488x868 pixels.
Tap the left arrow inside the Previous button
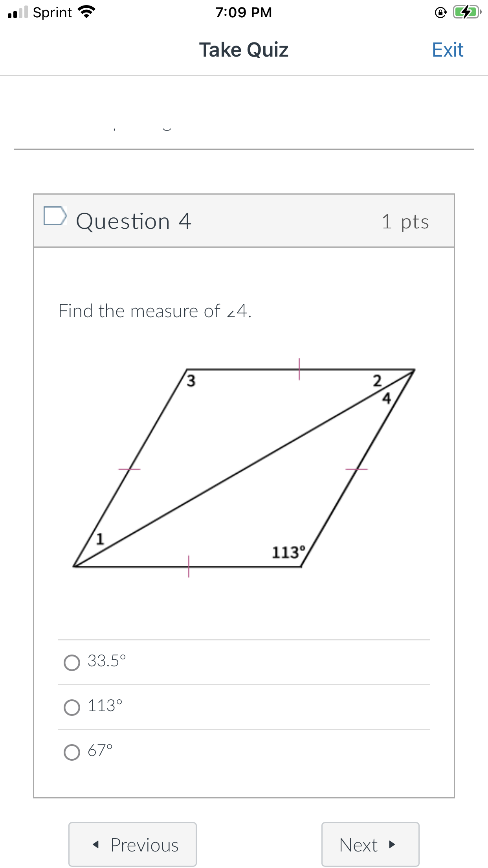click(96, 844)
